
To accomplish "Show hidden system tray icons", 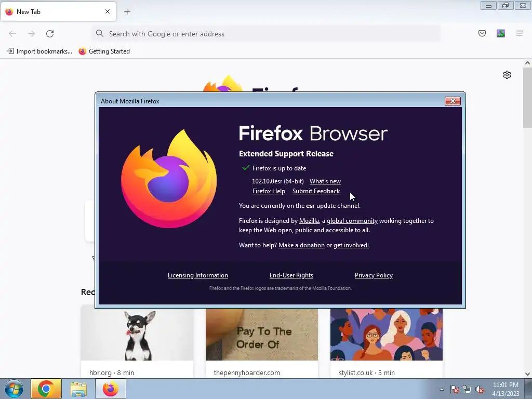I will tap(442, 389).
